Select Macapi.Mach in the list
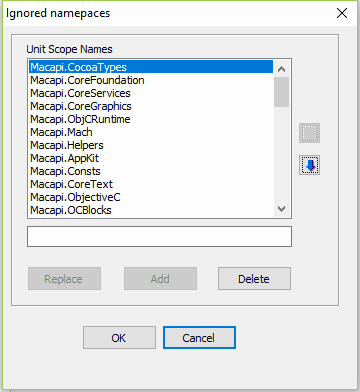360x392 pixels. click(x=151, y=132)
